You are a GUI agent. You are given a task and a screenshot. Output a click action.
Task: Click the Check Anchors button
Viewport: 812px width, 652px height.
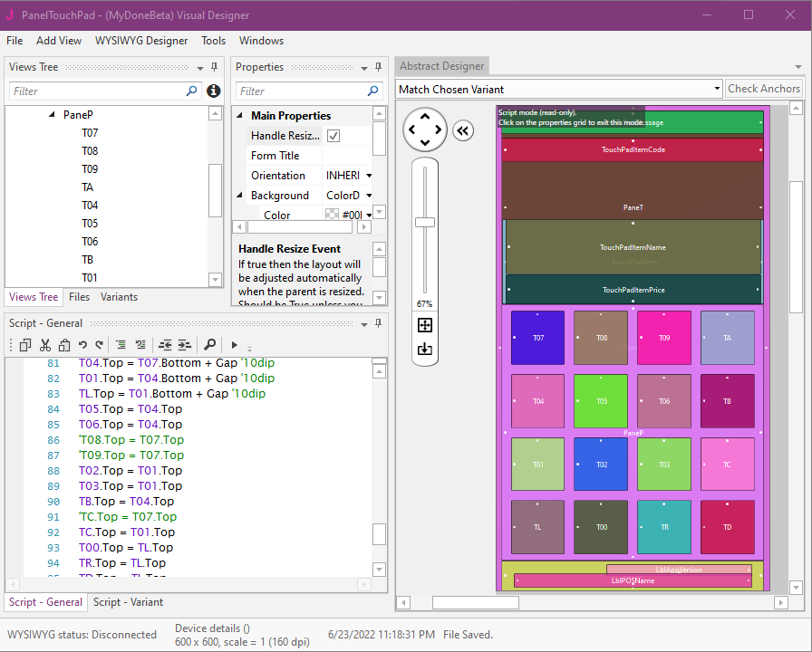(764, 89)
